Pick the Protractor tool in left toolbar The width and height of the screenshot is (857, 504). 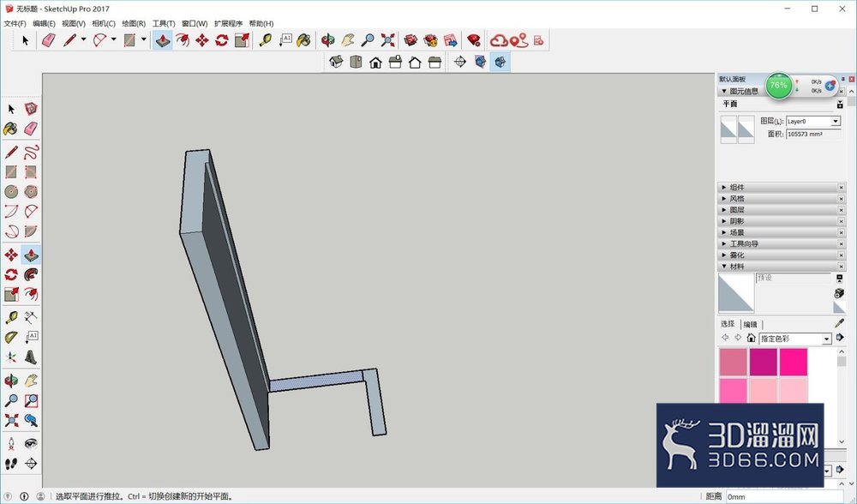11,337
